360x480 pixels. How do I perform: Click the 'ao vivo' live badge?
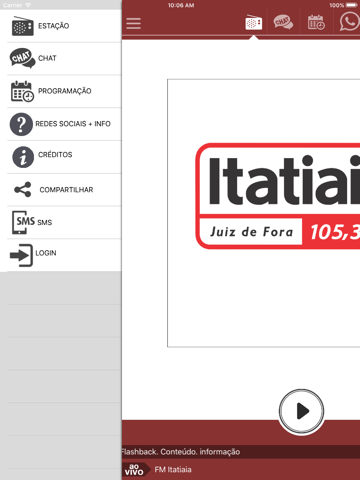(x=135, y=469)
